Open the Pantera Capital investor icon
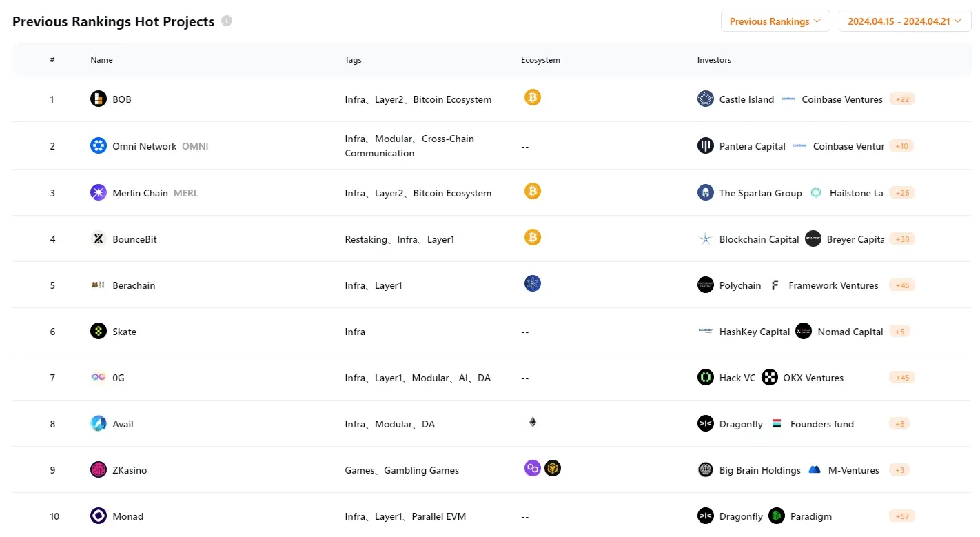This screenshot has width=980, height=537. click(x=705, y=145)
